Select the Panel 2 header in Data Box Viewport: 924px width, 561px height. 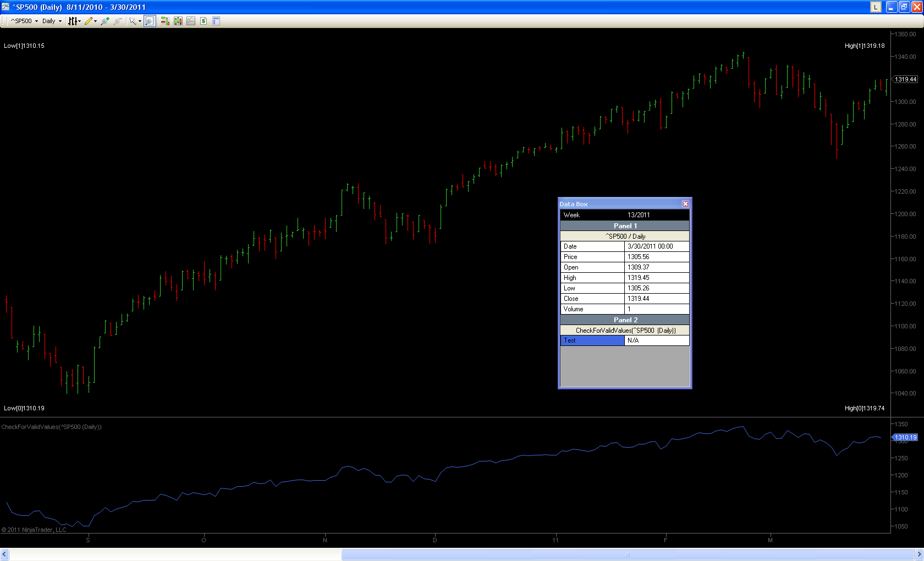pyautogui.click(x=625, y=320)
